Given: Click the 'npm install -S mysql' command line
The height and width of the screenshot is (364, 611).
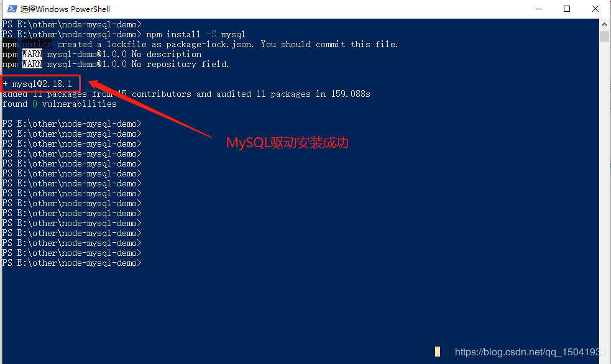Looking at the screenshot, I should pos(196,34).
